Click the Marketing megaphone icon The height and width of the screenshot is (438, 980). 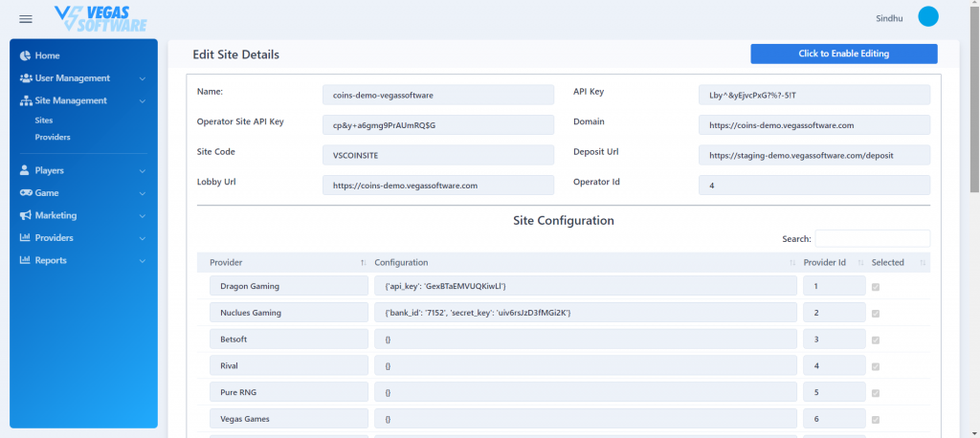click(26, 215)
